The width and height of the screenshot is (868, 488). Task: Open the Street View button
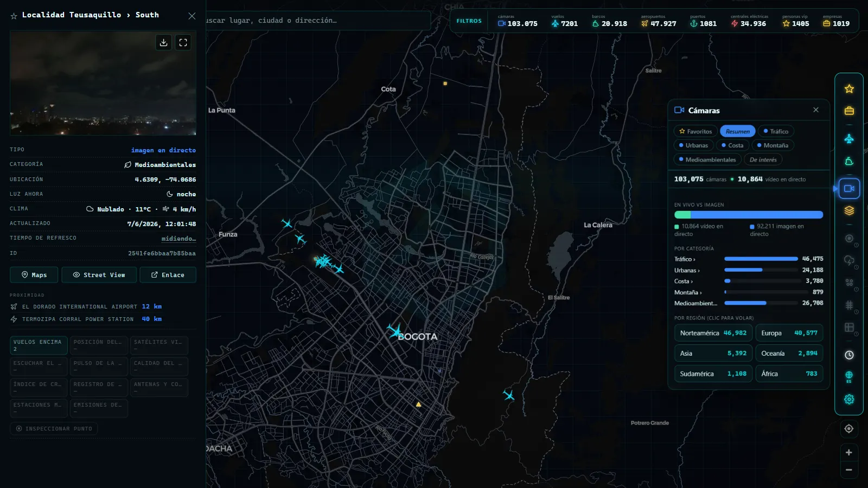99,275
